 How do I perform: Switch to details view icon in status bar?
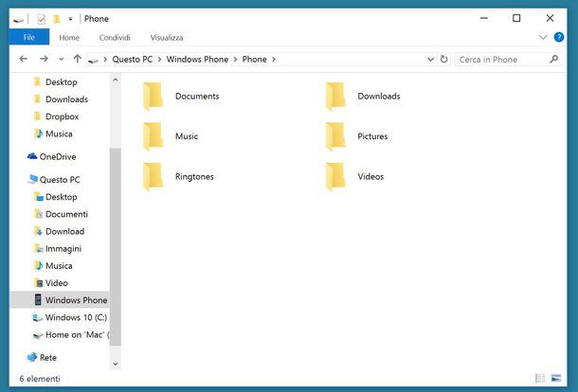pos(540,378)
